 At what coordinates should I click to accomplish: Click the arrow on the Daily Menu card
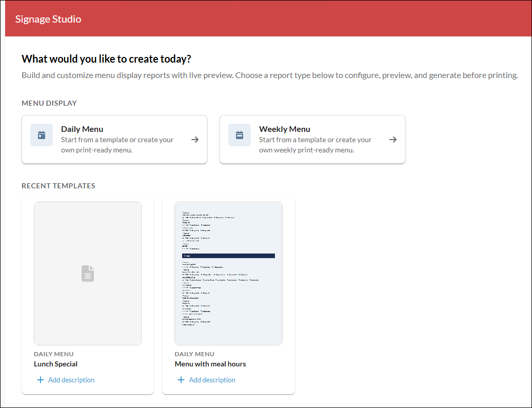coord(195,140)
